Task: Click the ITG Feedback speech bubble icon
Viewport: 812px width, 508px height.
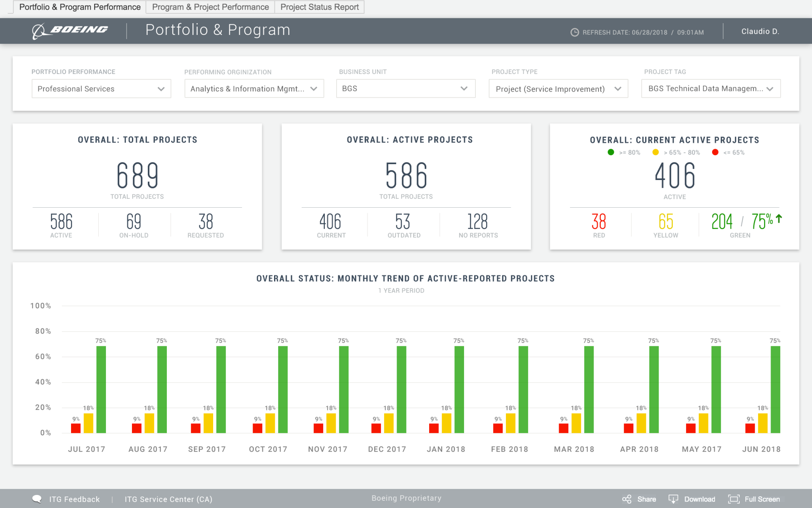Action: [x=37, y=499]
